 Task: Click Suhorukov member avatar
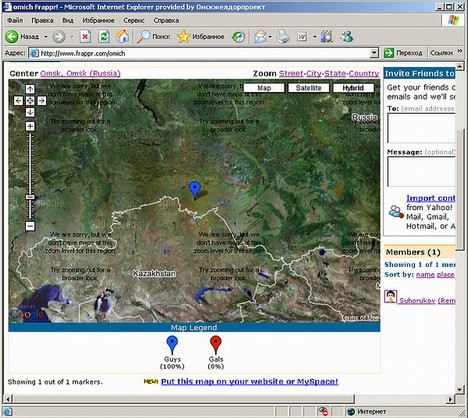390,296
